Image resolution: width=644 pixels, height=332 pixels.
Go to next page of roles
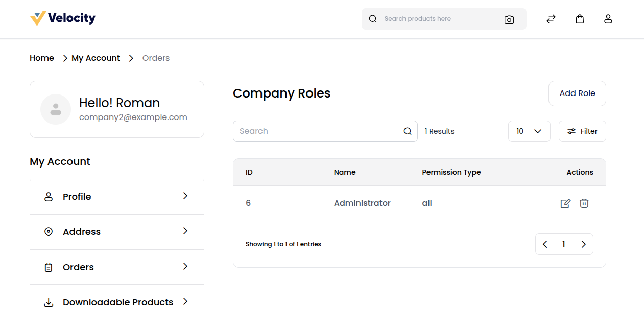(584, 244)
